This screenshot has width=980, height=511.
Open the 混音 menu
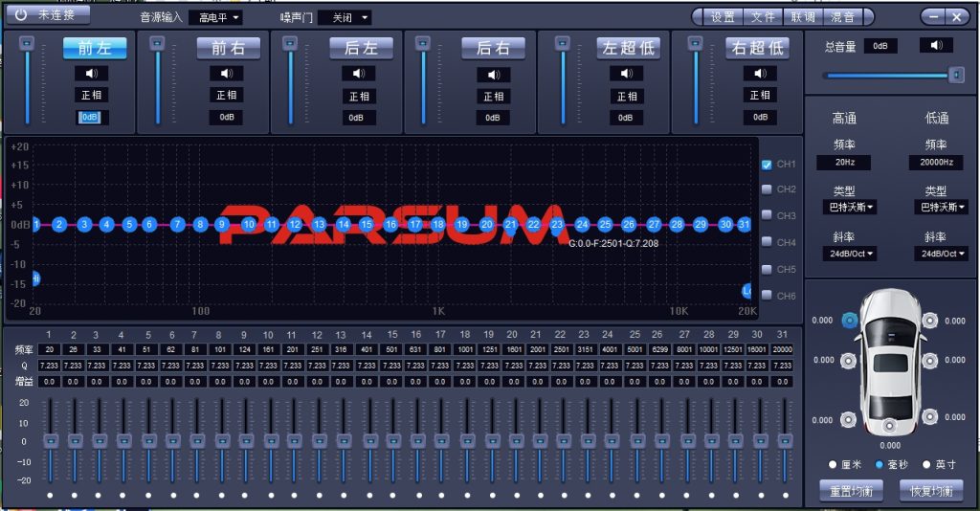[x=842, y=17]
